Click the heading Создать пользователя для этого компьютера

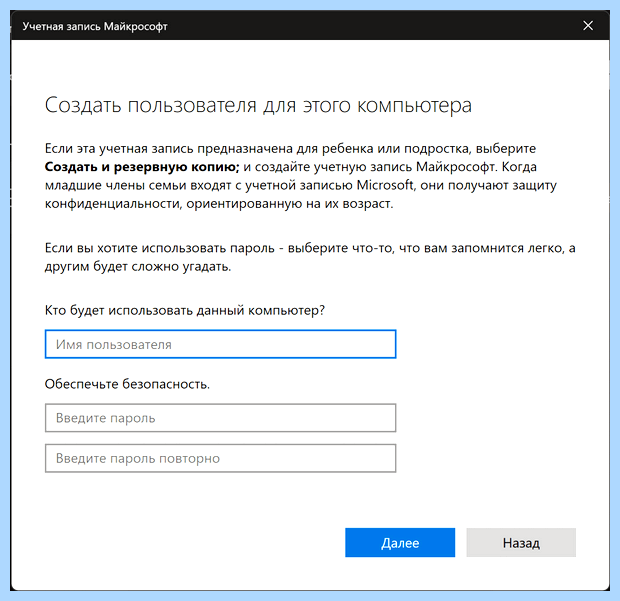coord(258,106)
